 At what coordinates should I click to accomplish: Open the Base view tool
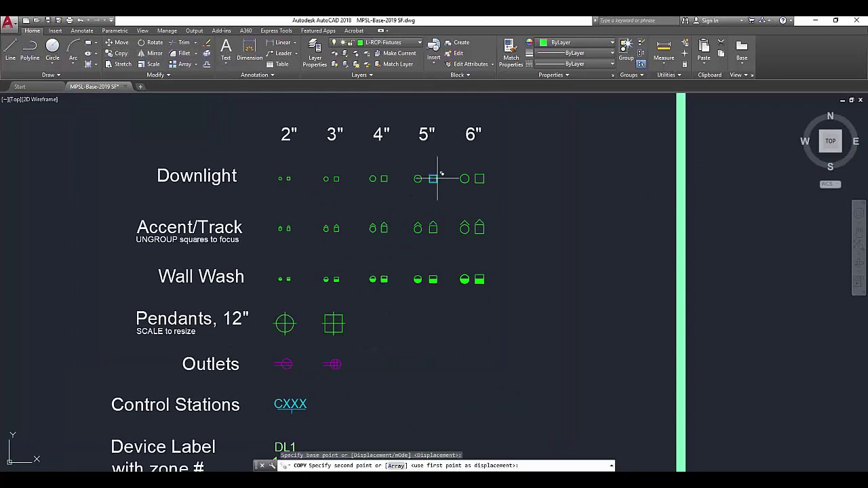[742, 49]
